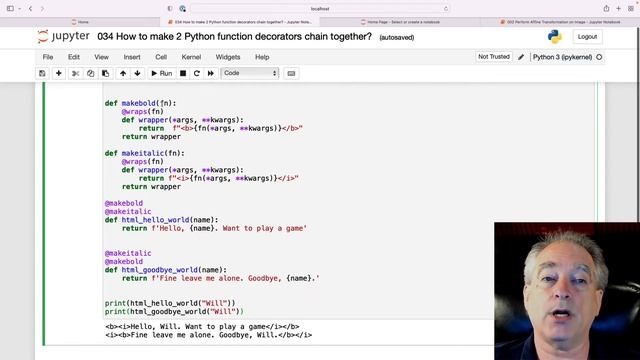This screenshot has width=640, height=360.
Task: Click the privacy shield icon left of address bar
Action: pyautogui.click(x=170, y=9)
